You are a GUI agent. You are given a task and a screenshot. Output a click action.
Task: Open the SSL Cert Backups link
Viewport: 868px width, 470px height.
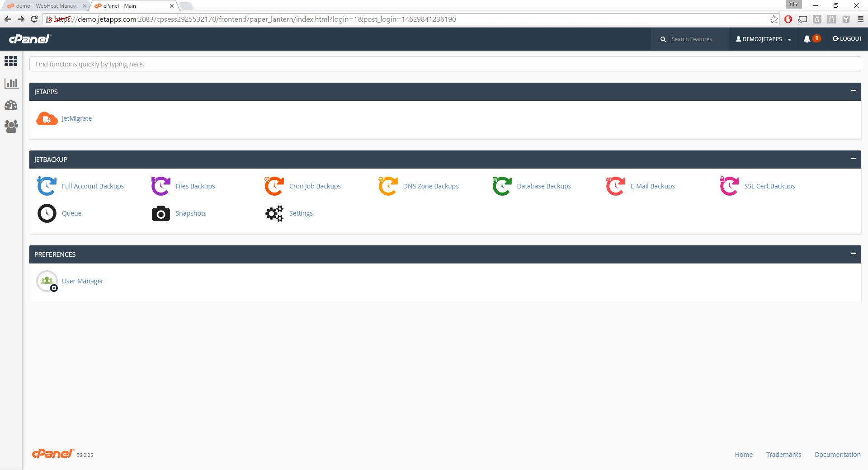[x=769, y=186]
